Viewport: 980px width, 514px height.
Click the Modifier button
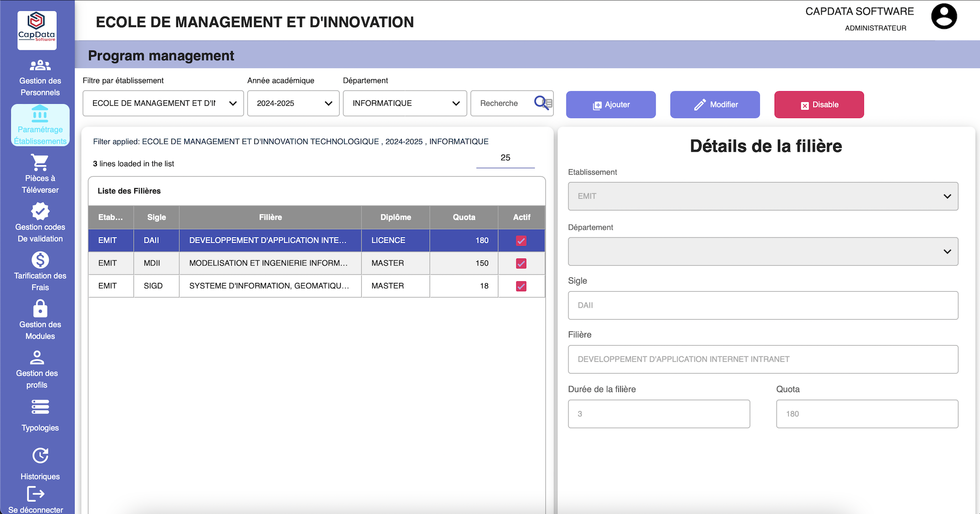(715, 104)
